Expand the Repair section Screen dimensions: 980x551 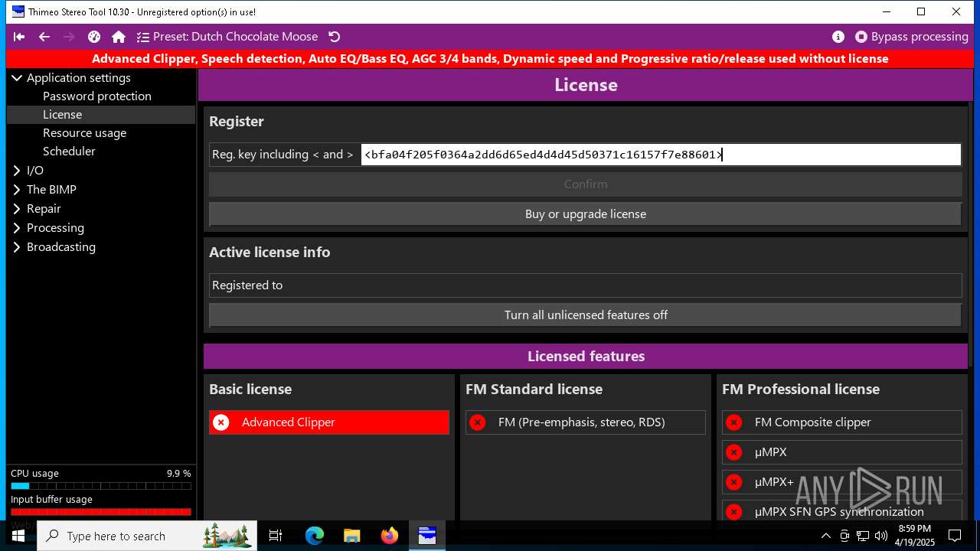point(17,208)
